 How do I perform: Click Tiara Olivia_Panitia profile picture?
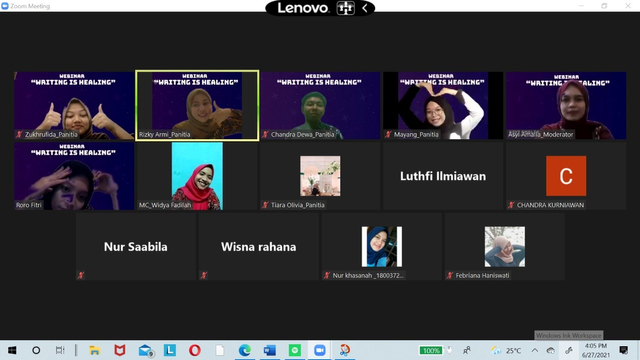click(320, 176)
